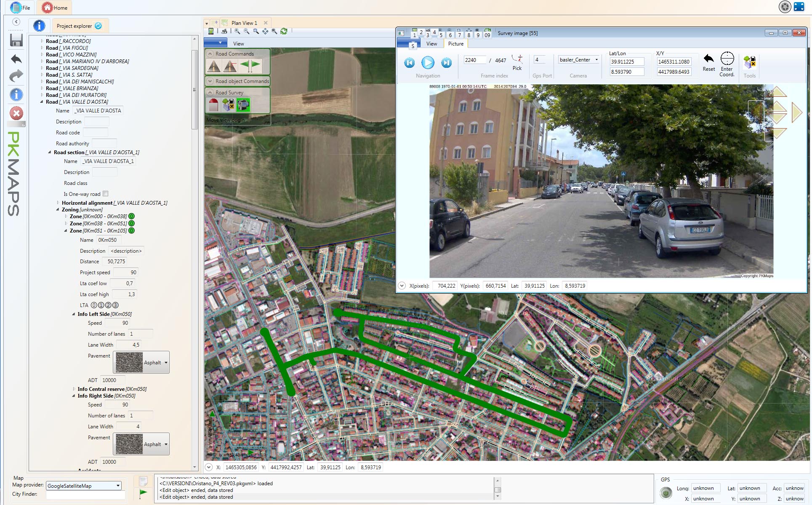Image resolution: width=812 pixels, height=505 pixels.
Task: Click the City Finder input field
Action: [x=85, y=495]
